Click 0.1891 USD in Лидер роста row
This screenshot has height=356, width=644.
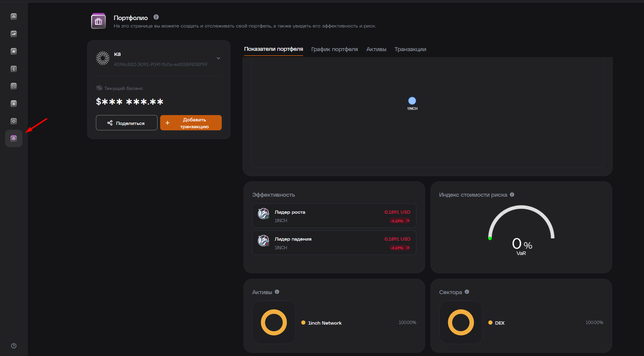coord(397,212)
